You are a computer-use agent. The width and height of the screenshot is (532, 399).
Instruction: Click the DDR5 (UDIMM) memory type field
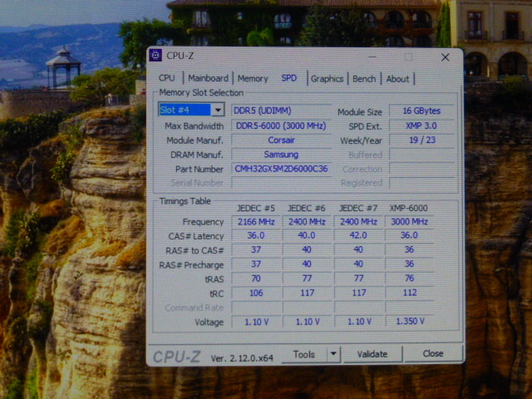pyautogui.click(x=281, y=111)
